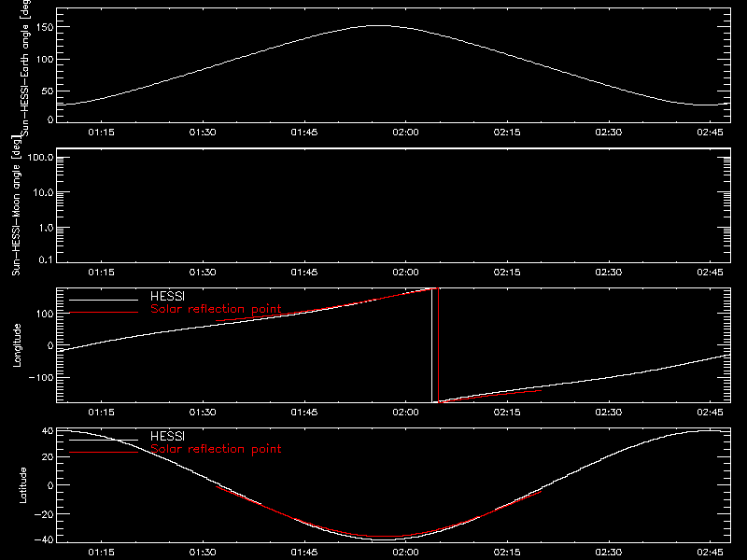Click the Sun-HESSI-Earth angle [deg] axis title
The height and width of the screenshot is (560, 747).
[25, 68]
